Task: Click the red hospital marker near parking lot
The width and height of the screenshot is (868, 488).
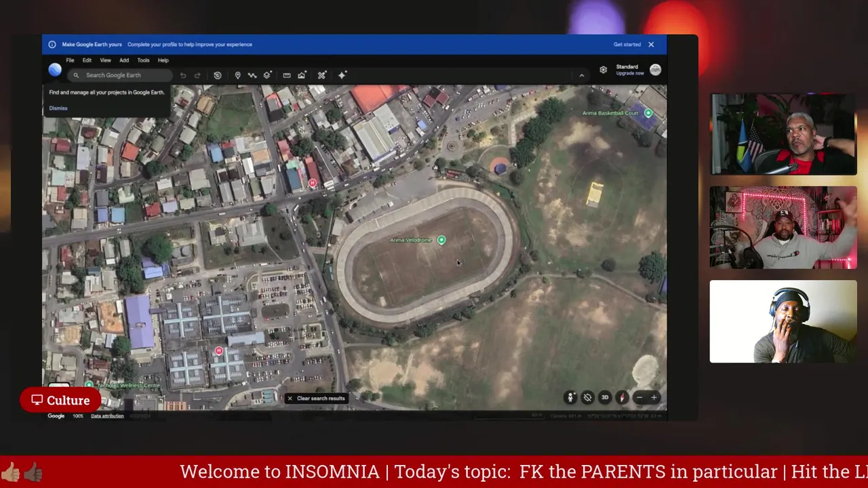Action: point(218,351)
